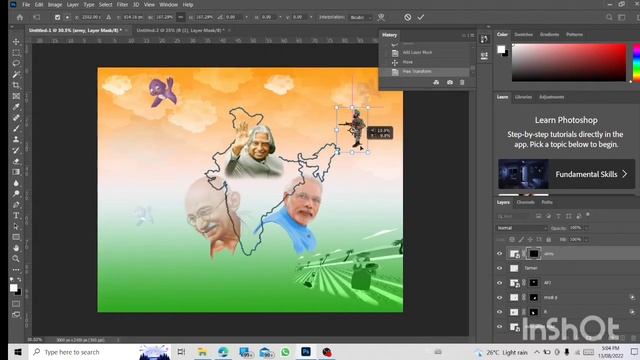Click the foreground color swatch in toolbox
Image resolution: width=640 pixels, height=360 pixels.
click(x=13, y=287)
